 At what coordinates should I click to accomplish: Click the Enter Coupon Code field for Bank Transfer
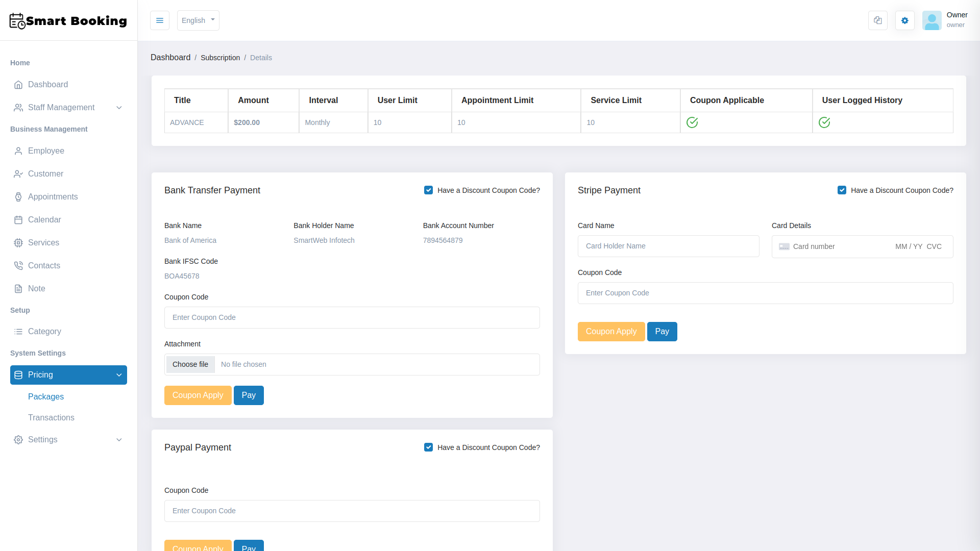coord(352,317)
